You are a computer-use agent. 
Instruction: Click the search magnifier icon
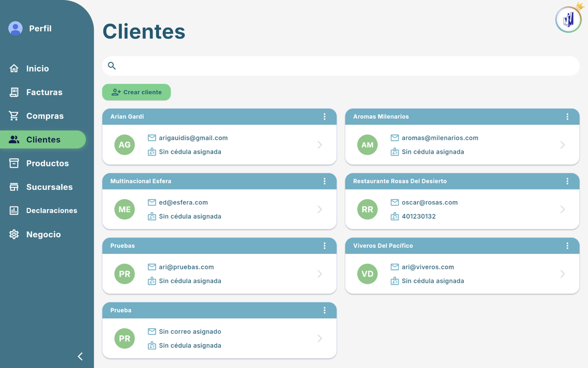point(112,66)
